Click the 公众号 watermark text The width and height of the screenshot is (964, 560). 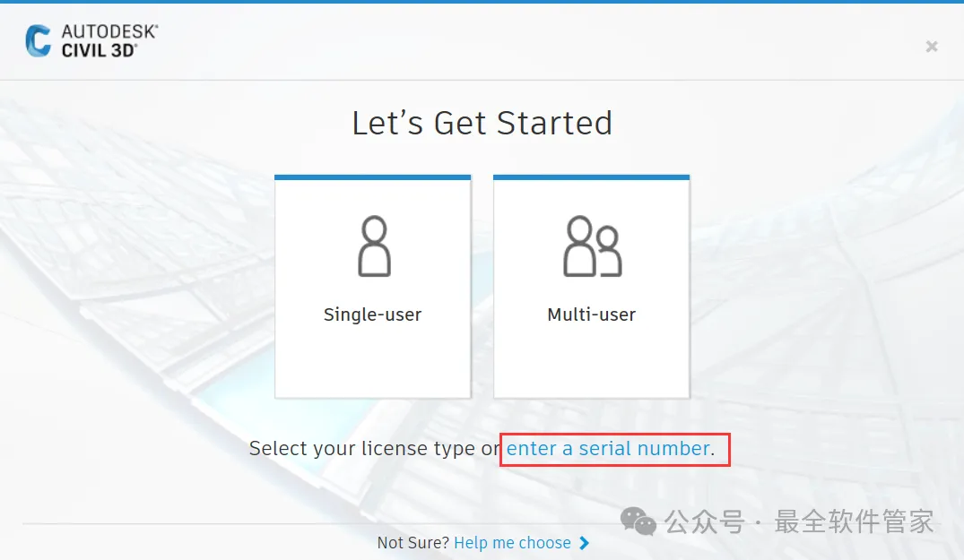pos(705,522)
